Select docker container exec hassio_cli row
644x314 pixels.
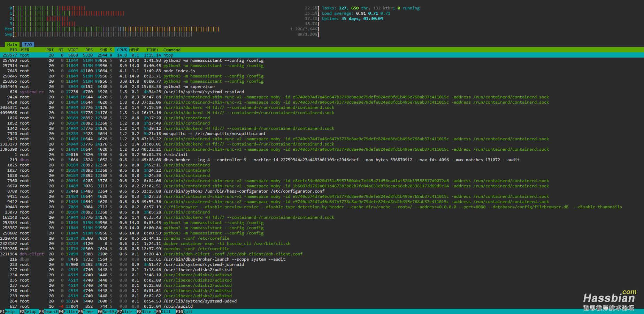coord(322,244)
